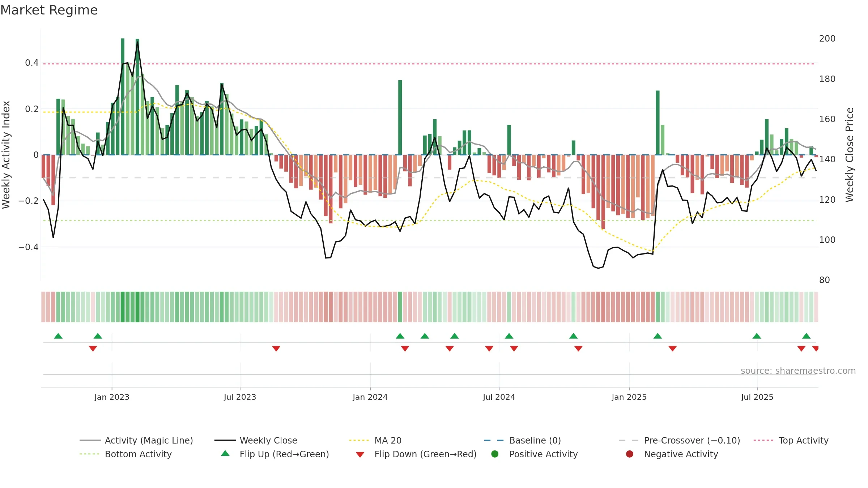Screen dimensions: 868x488
Task: Click the Weekly Close Price axis title
Action: click(x=850, y=155)
